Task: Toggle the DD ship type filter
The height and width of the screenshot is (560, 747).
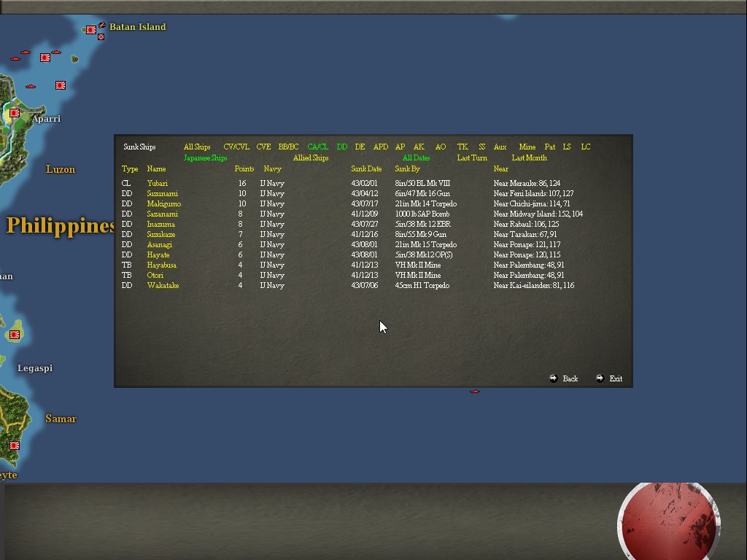Action: point(342,147)
